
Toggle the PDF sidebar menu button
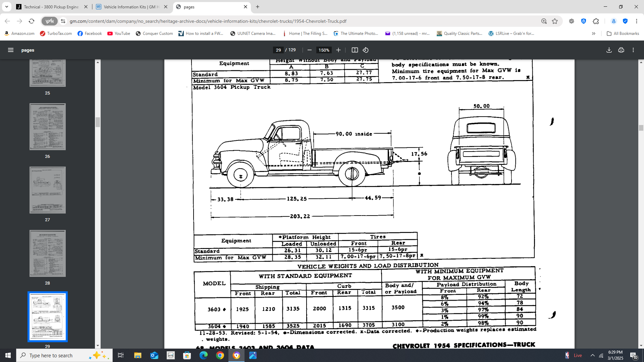click(x=11, y=50)
